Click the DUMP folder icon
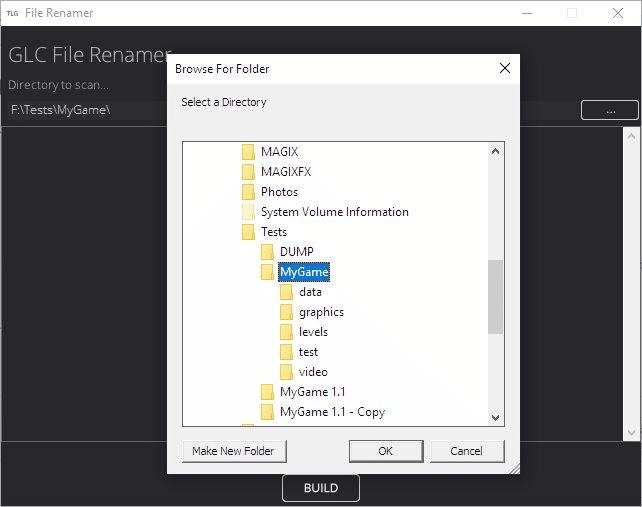Image resolution: width=642 pixels, height=507 pixels. 267,252
